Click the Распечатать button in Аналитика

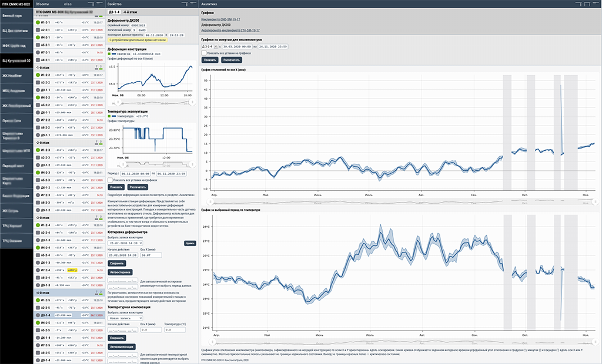pos(232,60)
